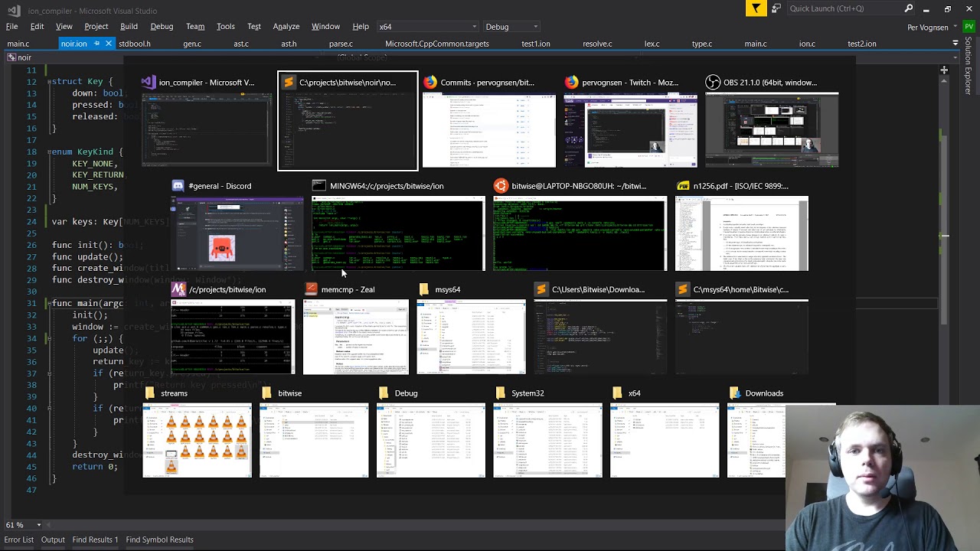The height and width of the screenshot is (551, 980).
Task: Click the editor split handle above the scrollbar
Action: pyautogui.click(x=944, y=70)
